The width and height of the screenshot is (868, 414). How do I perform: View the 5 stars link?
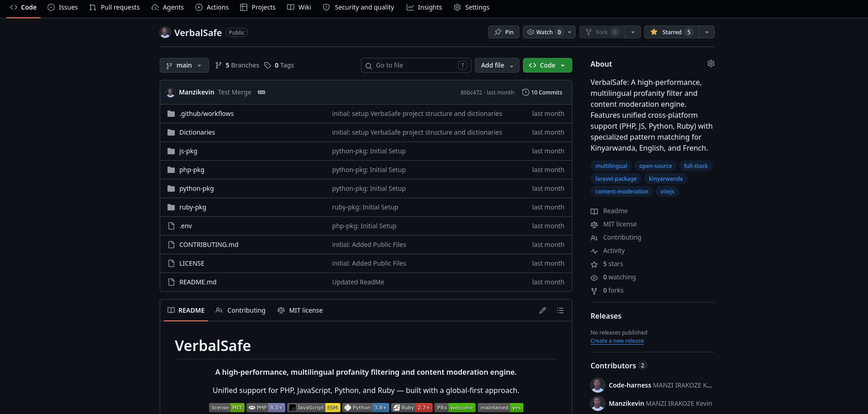click(x=607, y=264)
